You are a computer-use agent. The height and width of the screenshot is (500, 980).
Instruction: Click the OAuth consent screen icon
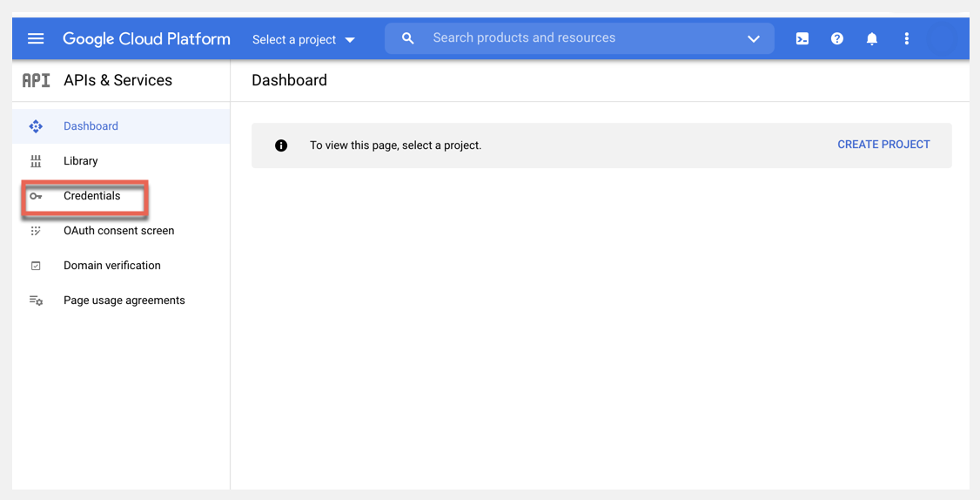coord(36,231)
